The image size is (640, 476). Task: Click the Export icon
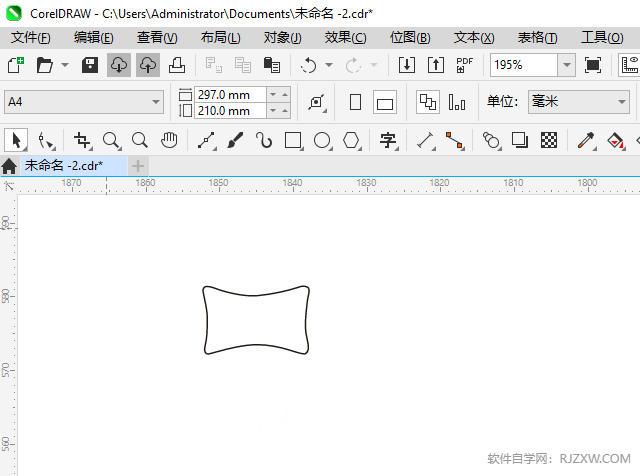tap(436, 65)
